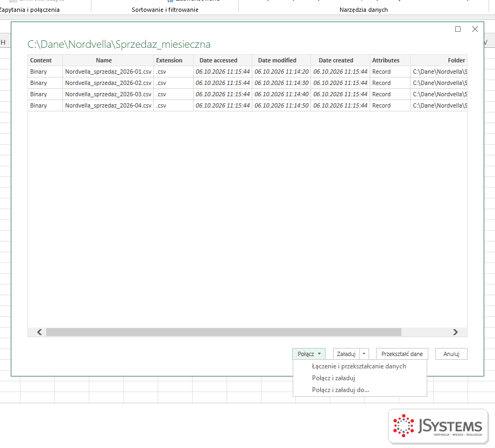Click the Date accessed column header
This screenshot has width=495, height=448.
(223, 60)
